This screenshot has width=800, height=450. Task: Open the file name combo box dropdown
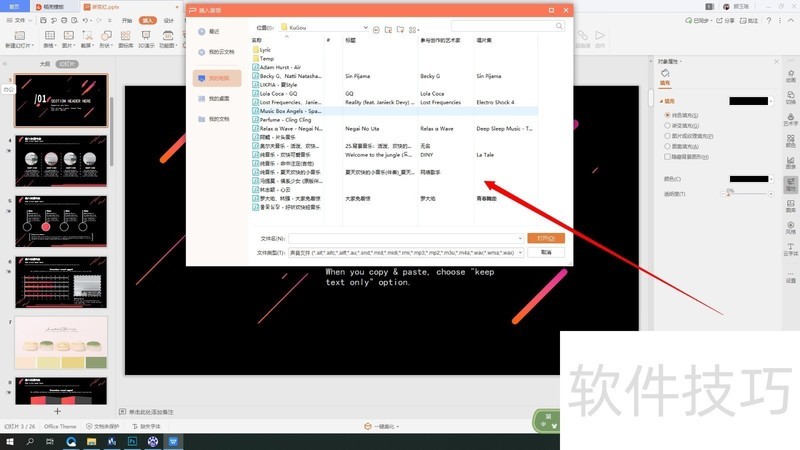[520, 238]
